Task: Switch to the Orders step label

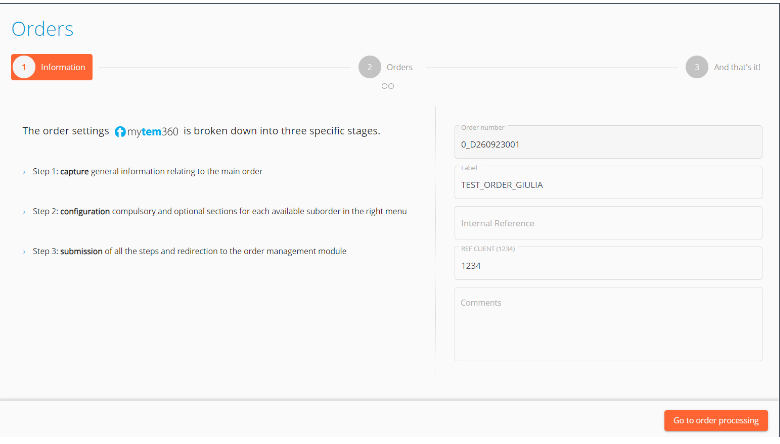Action: pyautogui.click(x=400, y=67)
